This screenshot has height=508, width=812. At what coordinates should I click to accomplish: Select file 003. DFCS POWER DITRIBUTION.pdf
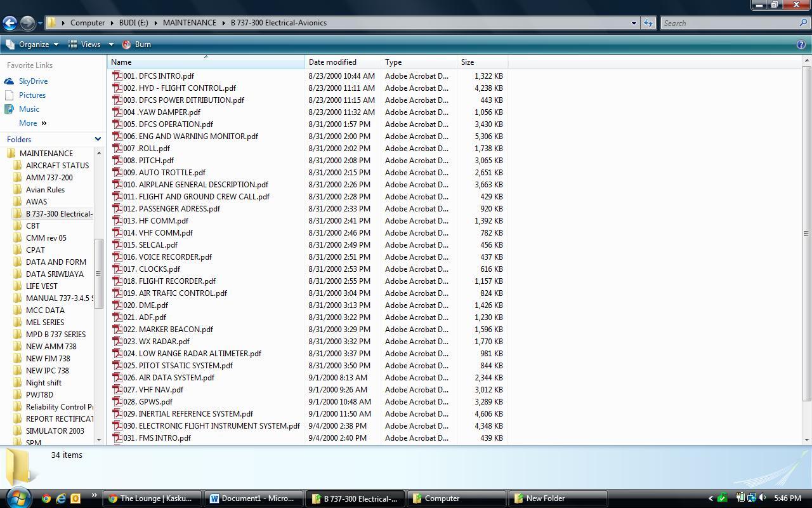pos(183,100)
